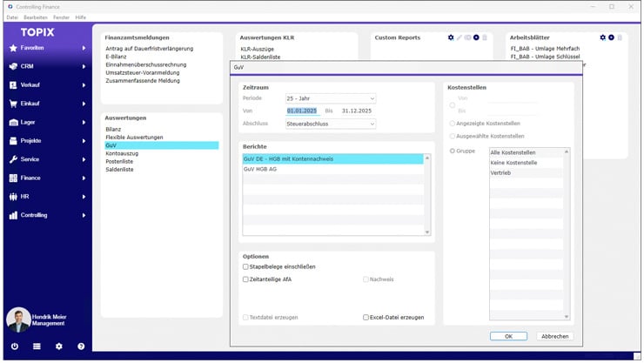The width and height of the screenshot is (644, 363).
Task: Enable the Stapelbelege einschließen checkbox
Action: [x=246, y=266]
